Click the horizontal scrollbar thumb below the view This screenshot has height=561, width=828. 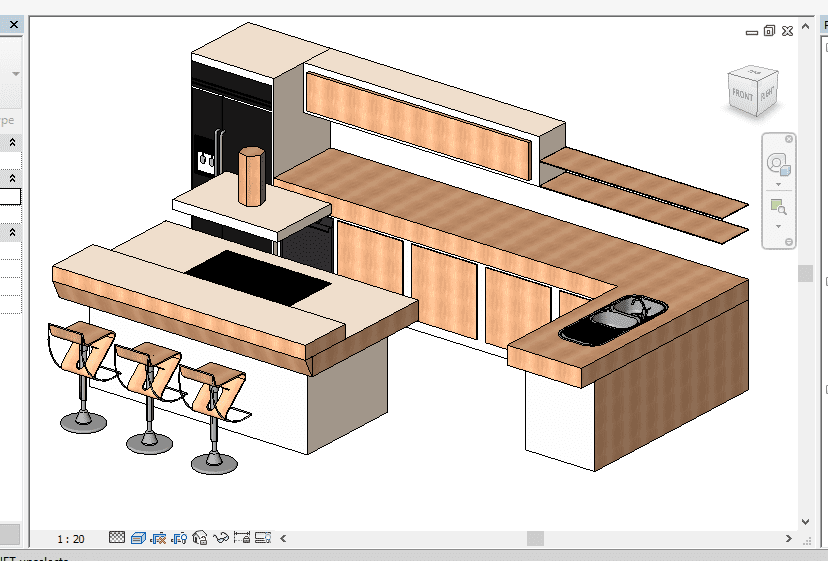pyautogui.click(x=535, y=538)
